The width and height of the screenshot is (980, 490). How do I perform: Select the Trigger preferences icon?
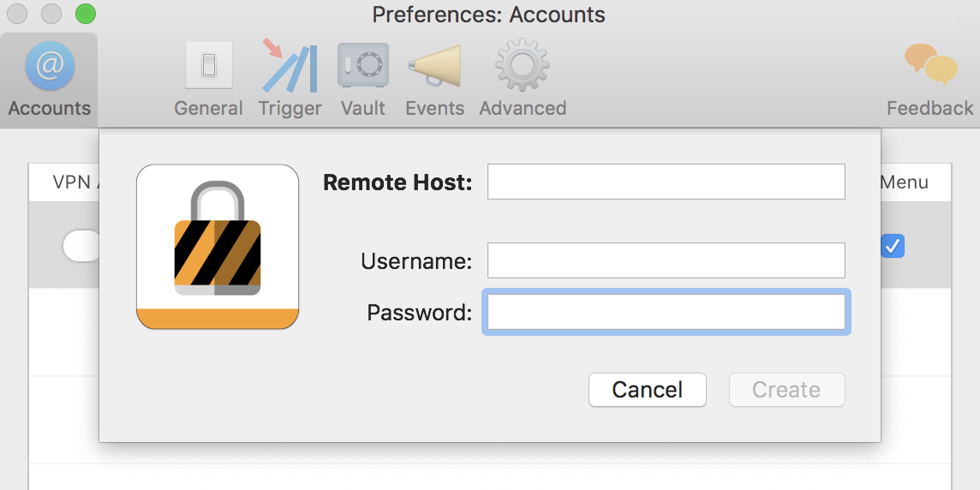tap(290, 65)
